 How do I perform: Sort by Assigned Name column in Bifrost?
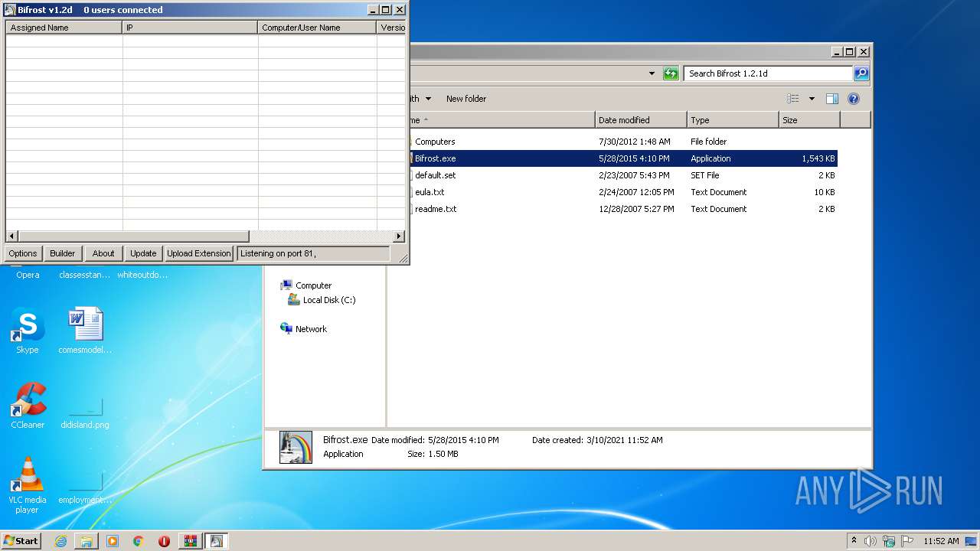(64, 28)
